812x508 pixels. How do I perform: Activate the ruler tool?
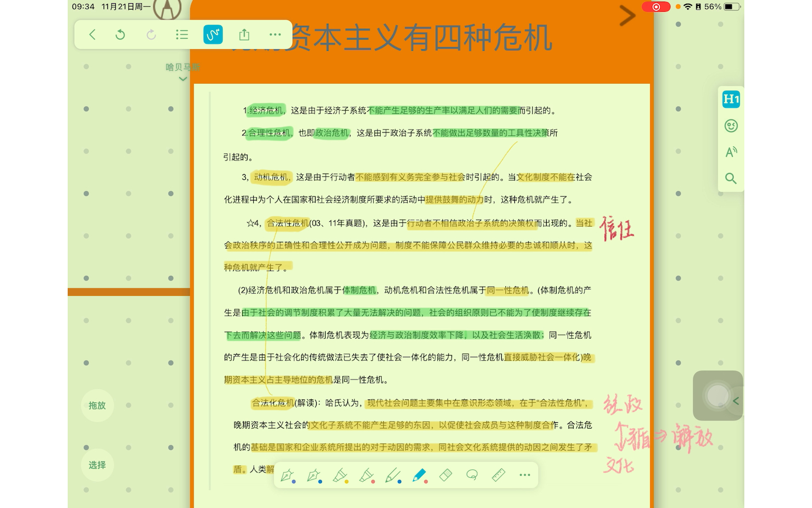[499, 475]
